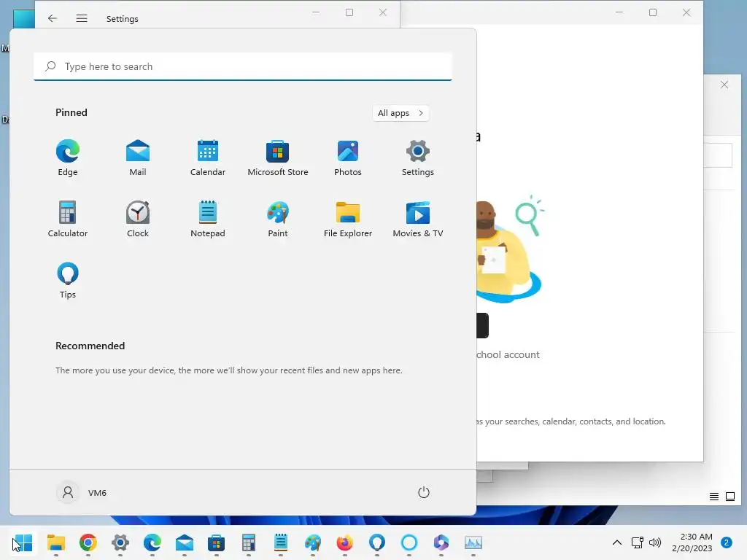This screenshot has height=560, width=747.
Task: Open the pinned Tips app
Action: 68,281
